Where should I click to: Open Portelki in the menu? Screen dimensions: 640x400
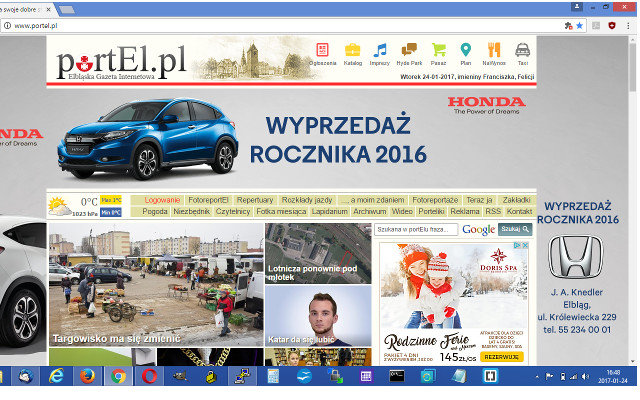click(431, 211)
